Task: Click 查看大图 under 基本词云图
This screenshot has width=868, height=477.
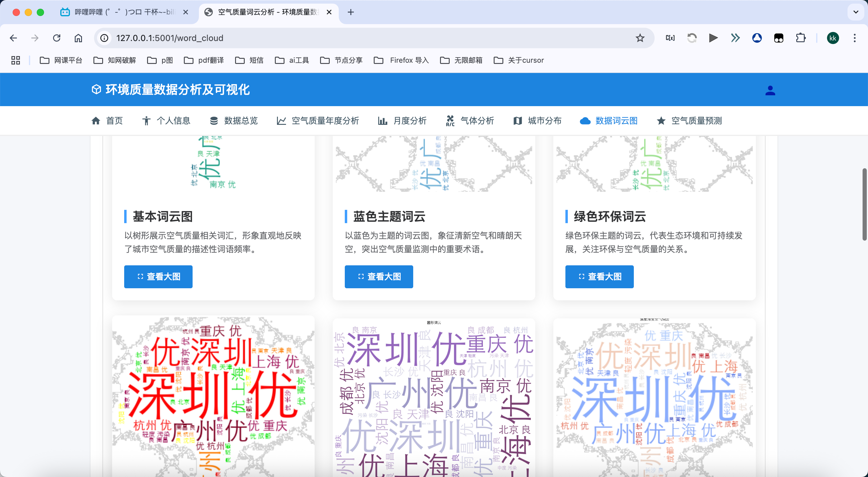Action: point(158,276)
